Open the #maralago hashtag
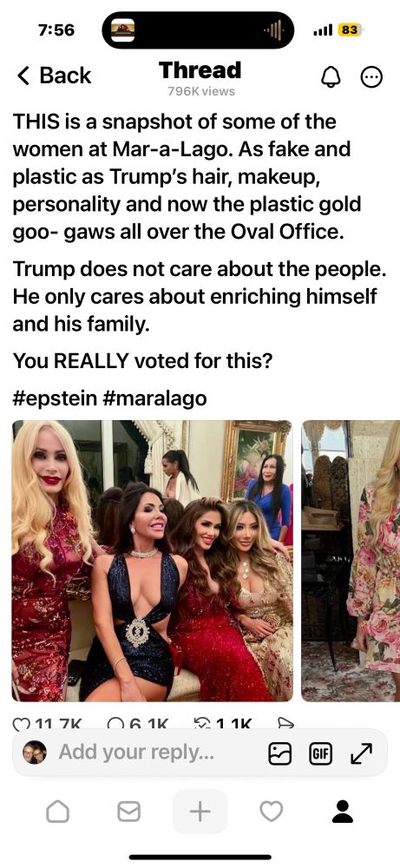400x868 pixels. pos(155,398)
